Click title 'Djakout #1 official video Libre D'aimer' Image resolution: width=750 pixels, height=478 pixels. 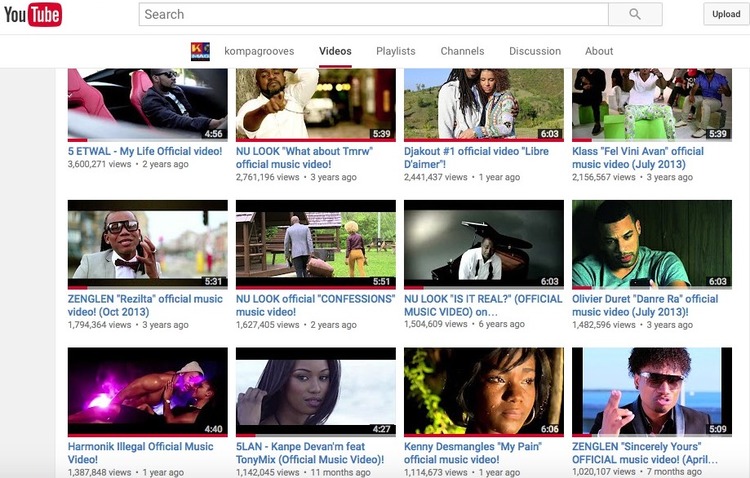click(x=476, y=157)
